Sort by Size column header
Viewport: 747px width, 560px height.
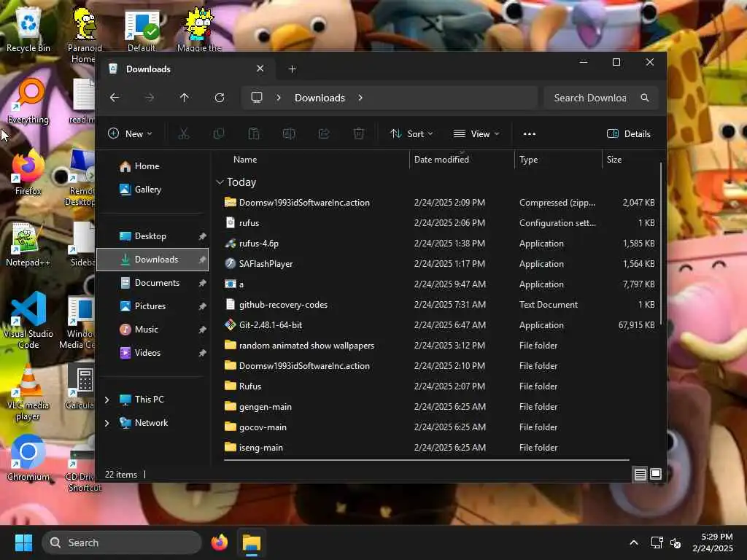click(630, 160)
